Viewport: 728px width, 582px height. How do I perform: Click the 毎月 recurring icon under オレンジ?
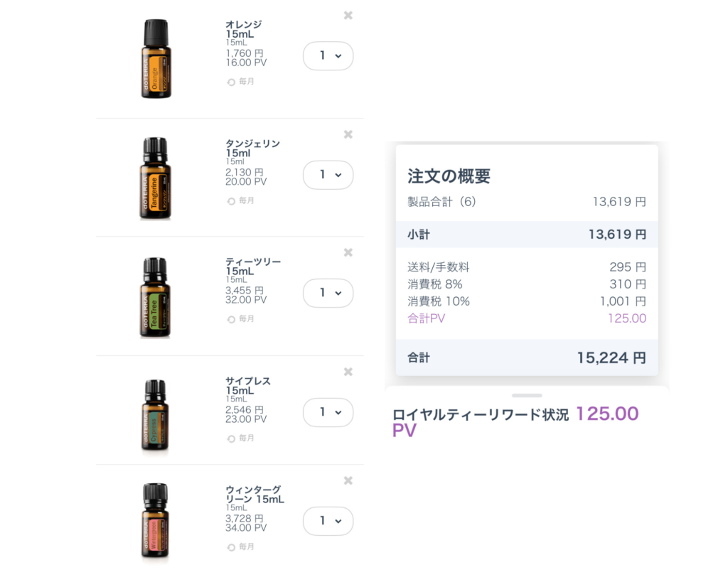[x=231, y=82]
